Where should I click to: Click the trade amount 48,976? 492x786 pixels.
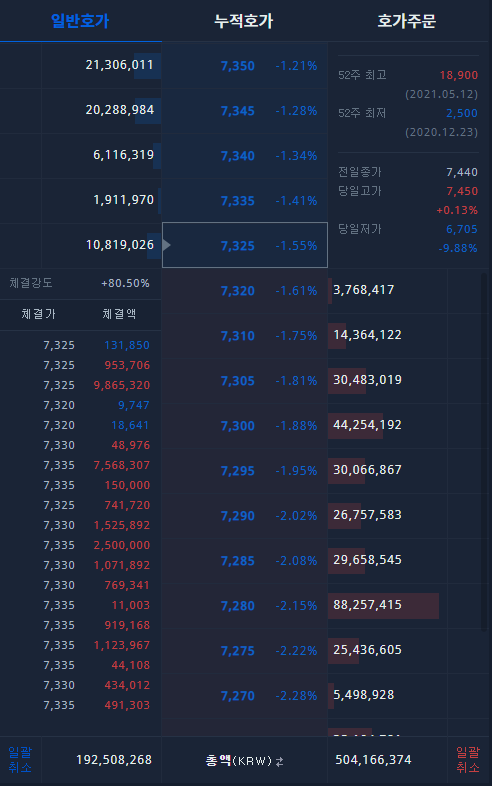point(130,446)
